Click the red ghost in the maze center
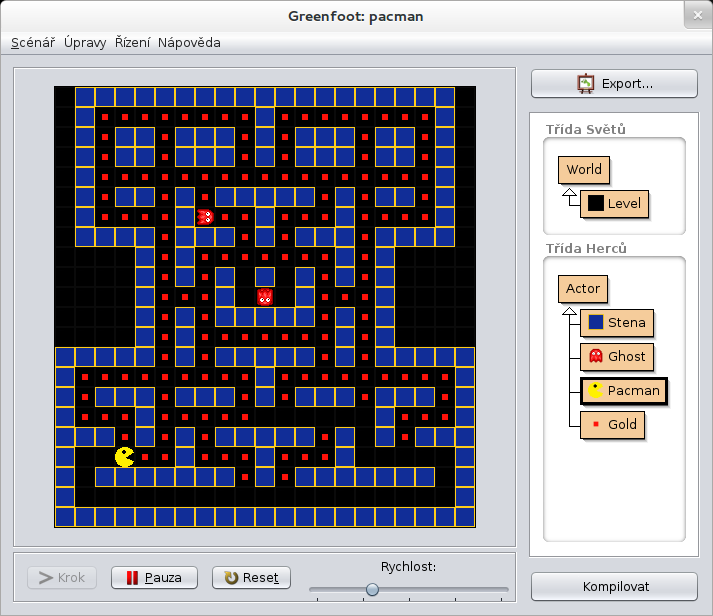713x616 pixels. [265, 297]
